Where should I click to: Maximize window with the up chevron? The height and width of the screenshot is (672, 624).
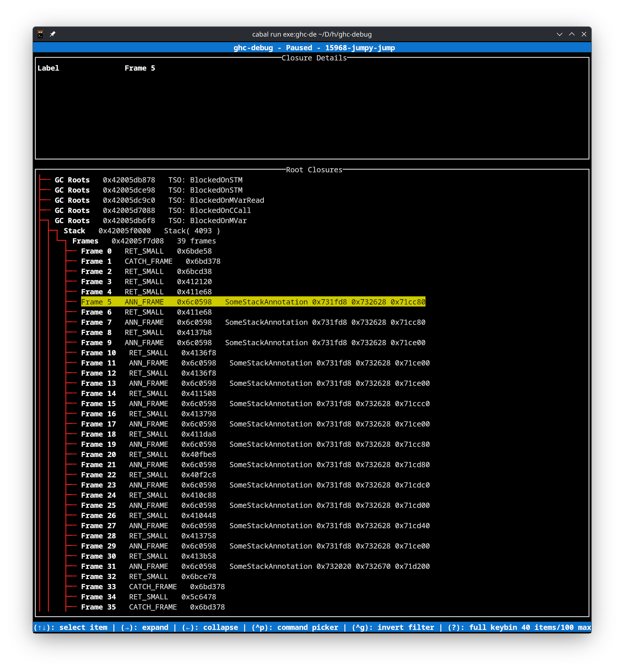[x=572, y=34]
